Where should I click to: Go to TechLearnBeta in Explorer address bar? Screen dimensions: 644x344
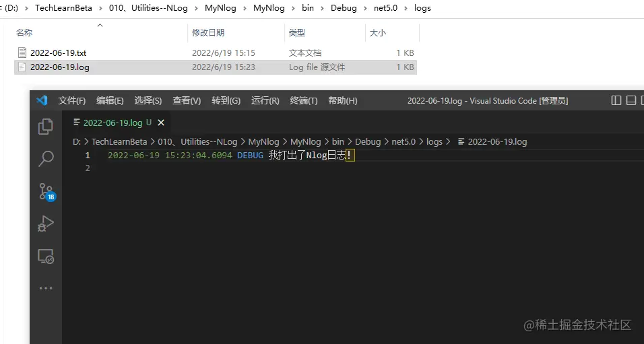(x=64, y=8)
